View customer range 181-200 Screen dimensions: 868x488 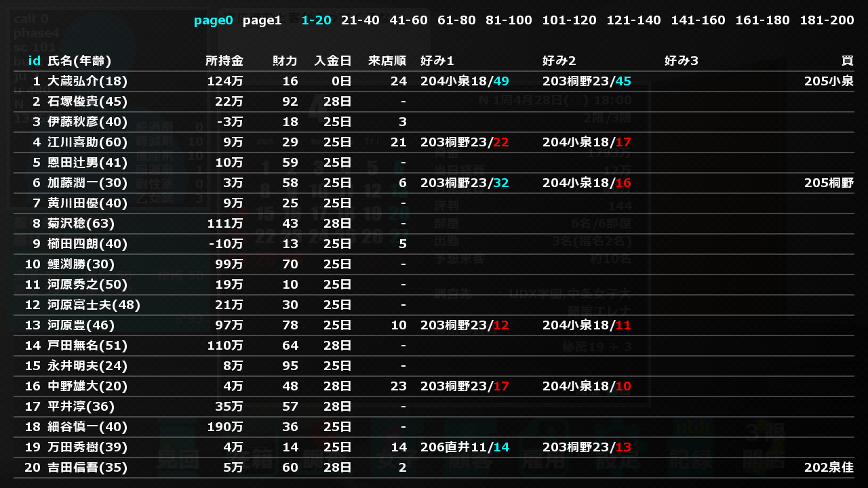click(x=827, y=20)
